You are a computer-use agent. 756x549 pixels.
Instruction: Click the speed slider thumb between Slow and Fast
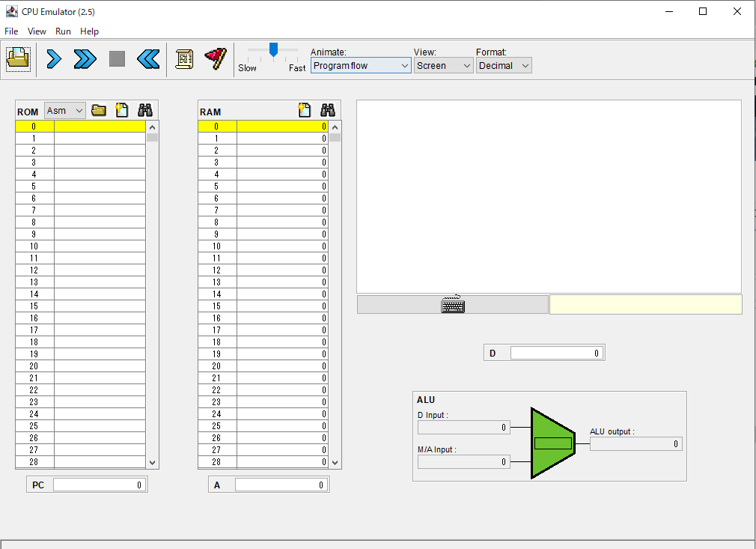(273, 49)
